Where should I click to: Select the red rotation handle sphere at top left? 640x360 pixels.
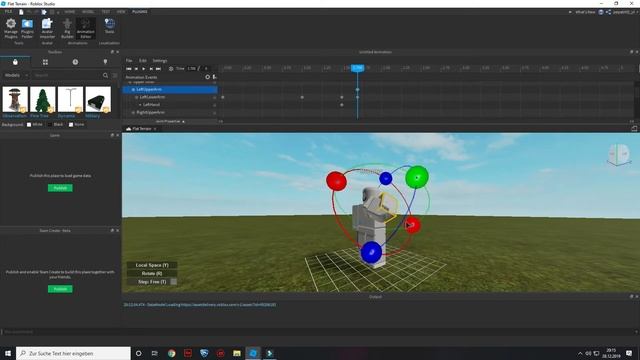(x=336, y=181)
